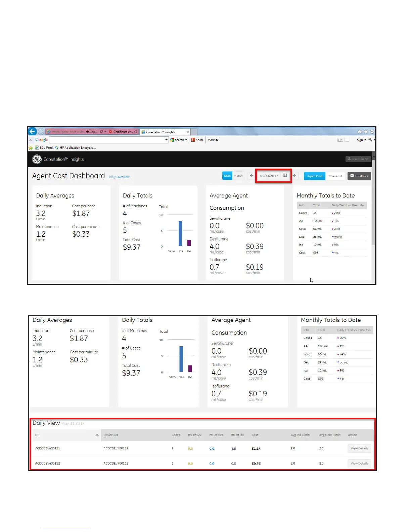Go to previous day with left arrow
Screen dimensions: 411x532
click(x=252, y=176)
